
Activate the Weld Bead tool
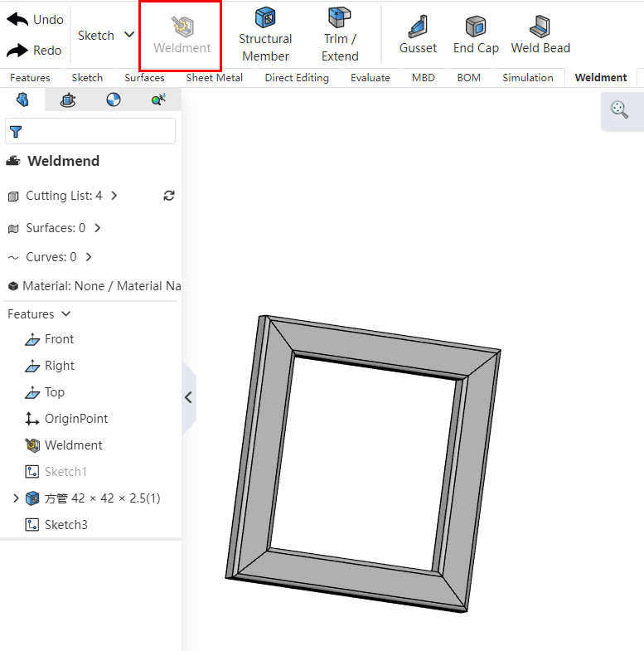[540, 34]
